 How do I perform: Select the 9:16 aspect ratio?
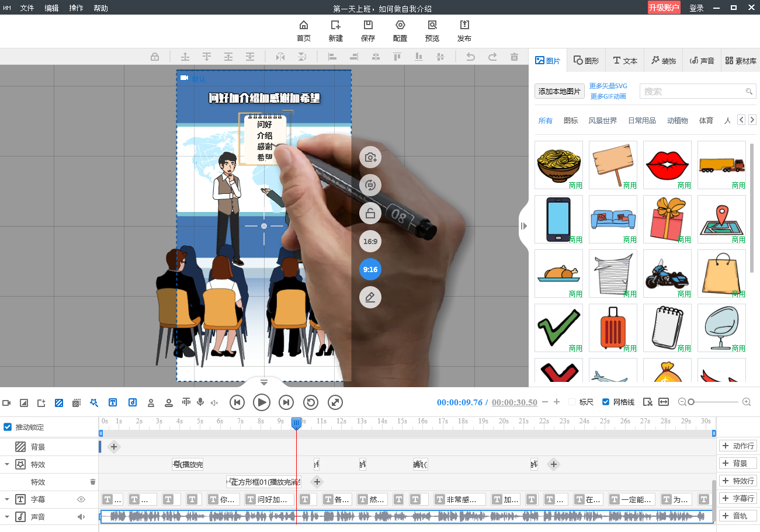370,269
